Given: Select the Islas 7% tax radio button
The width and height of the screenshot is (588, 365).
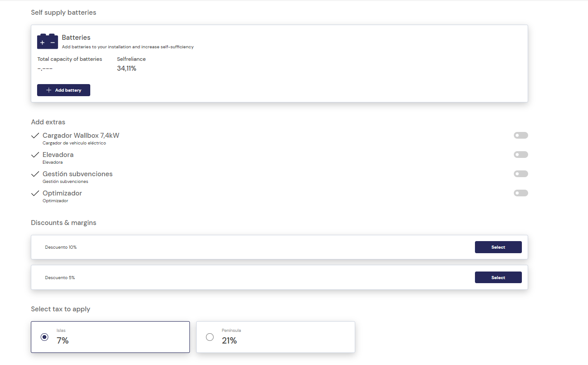Looking at the screenshot, I should point(44,337).
